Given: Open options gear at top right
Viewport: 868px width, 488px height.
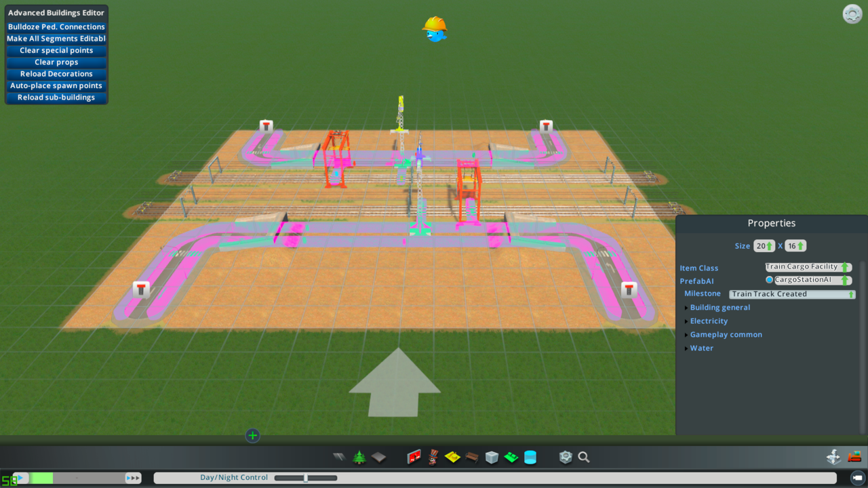Looking at the screenshot, I should tap(852, 14).
